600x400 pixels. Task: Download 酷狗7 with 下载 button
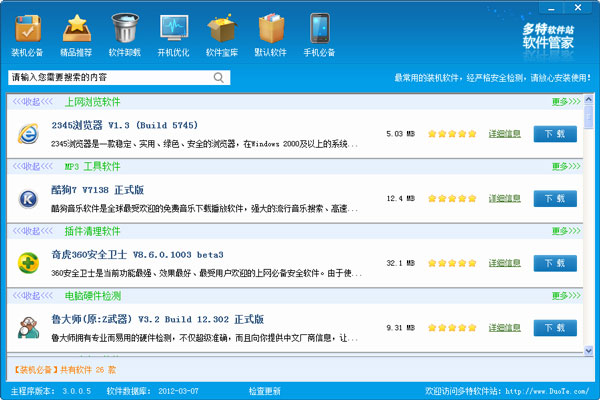[555, 199]
